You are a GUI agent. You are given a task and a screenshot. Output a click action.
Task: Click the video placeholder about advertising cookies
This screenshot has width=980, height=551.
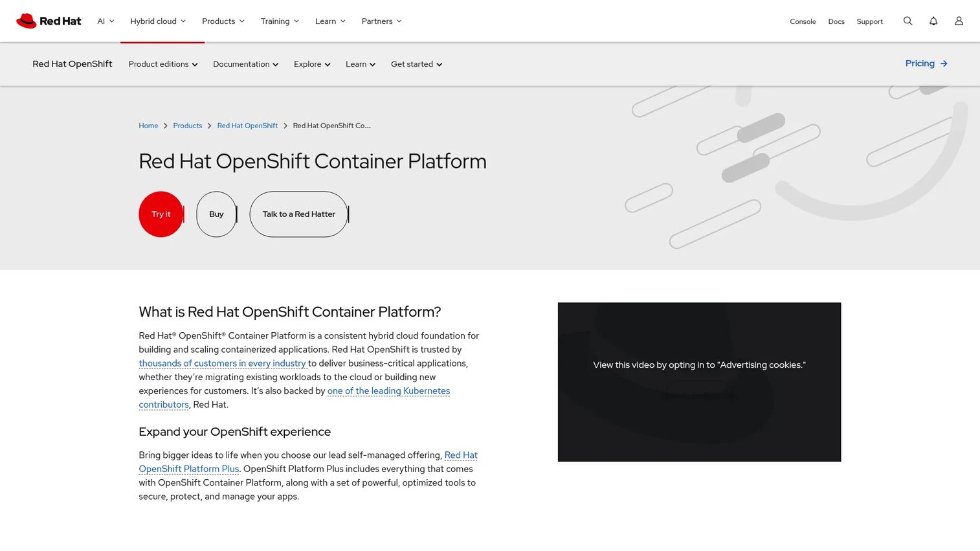699,382
